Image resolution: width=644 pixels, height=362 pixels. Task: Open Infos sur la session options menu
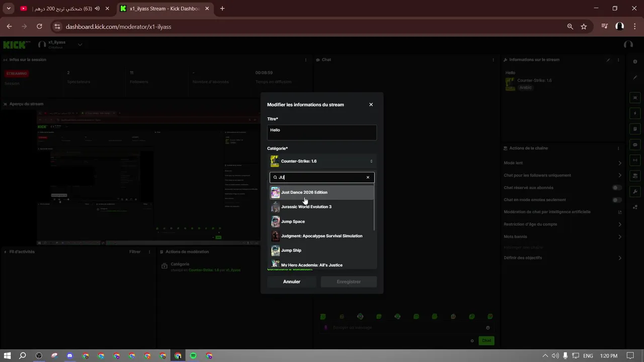(x=305, y=60)
